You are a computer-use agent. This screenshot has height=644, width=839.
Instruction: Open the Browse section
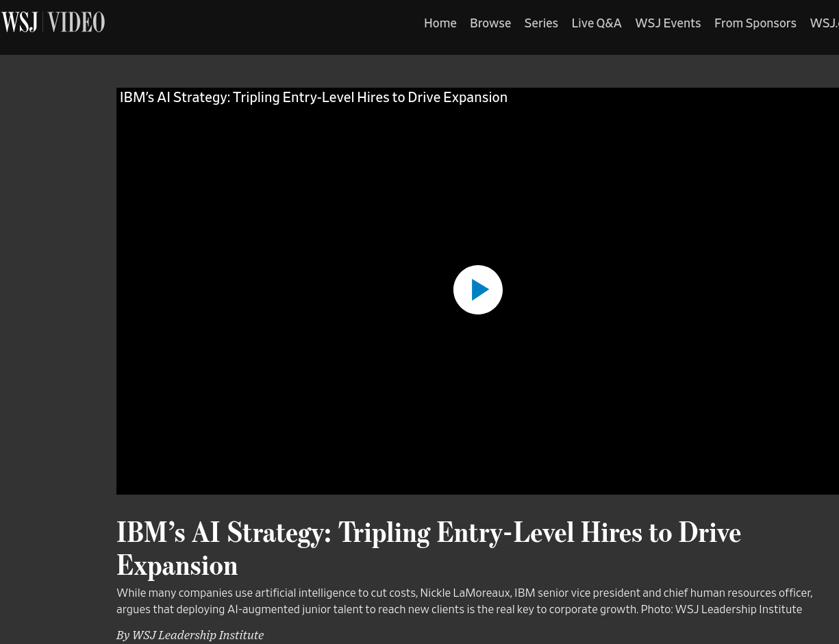[x=490, y=23]
